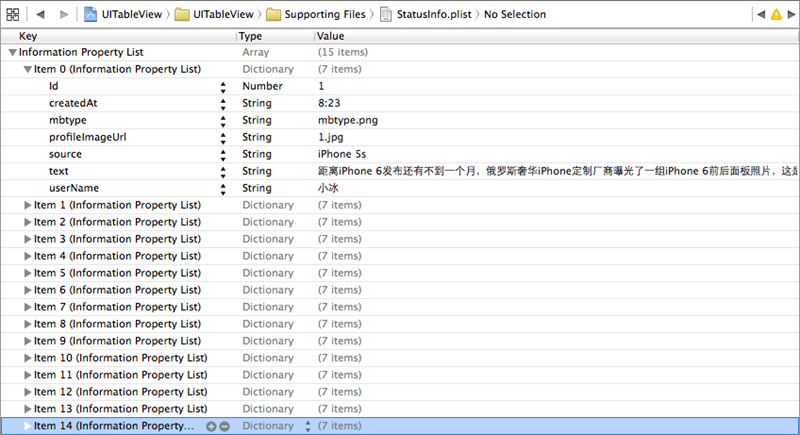
Task: Expand Item 3 disclosure triangle
Action: pyautogui.click(x=28, y=239)
